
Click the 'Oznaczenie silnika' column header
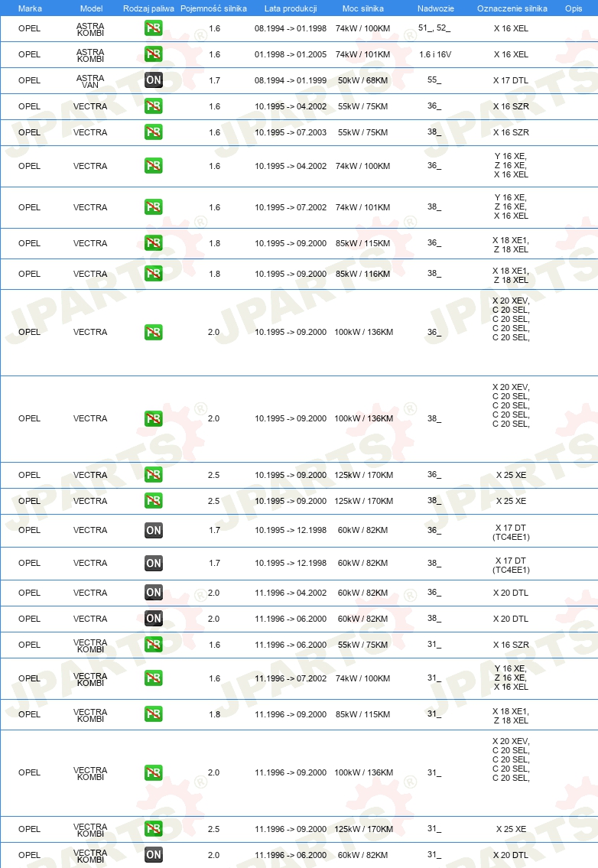(x=512, y=8)
